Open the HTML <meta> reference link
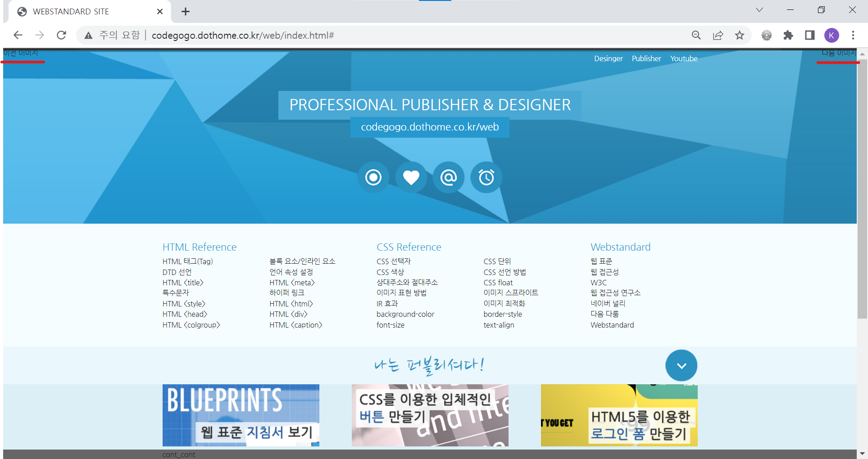 coord(292,283)
